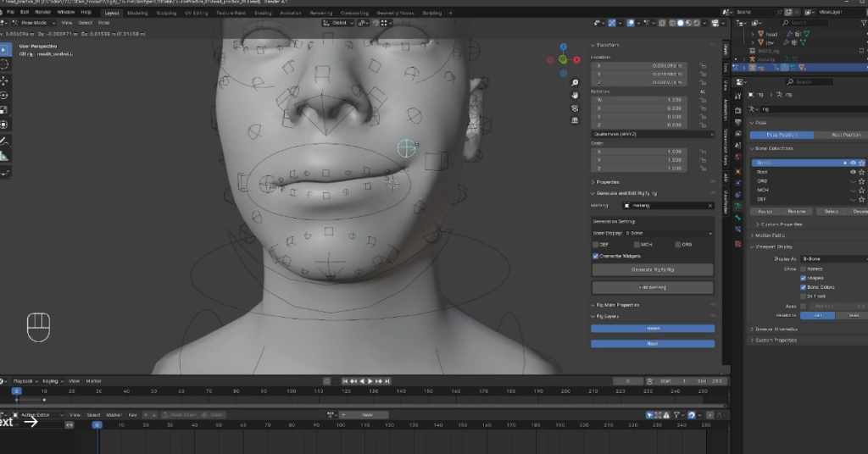
Task: Open the Render menu
Action: coord(42,13)
